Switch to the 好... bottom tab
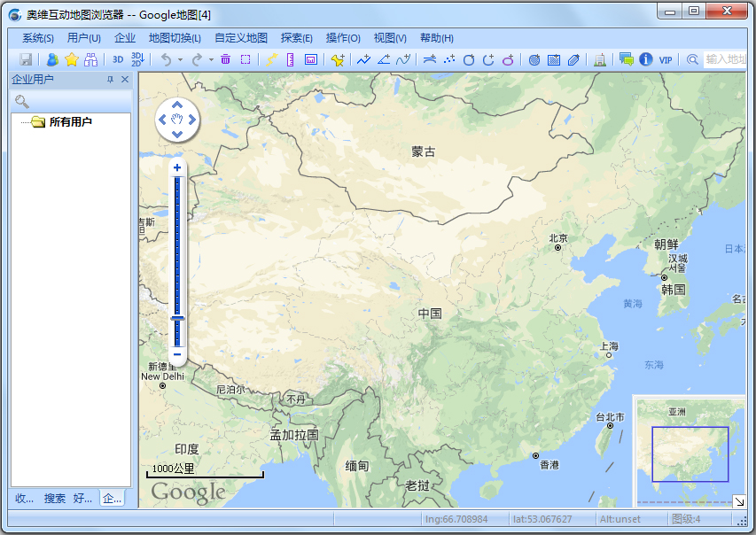This screenshot has height=535, width=756. click(x=82, y=499)
